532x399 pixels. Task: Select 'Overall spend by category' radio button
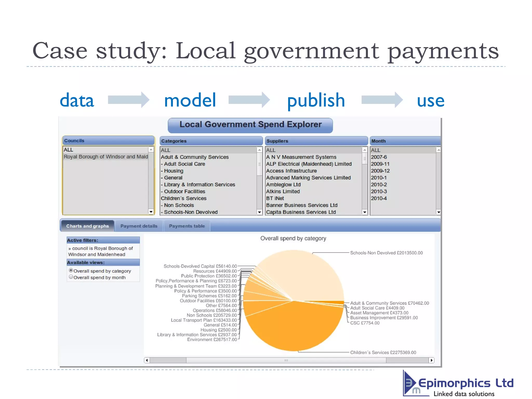pyautogui.click(x=71, y=270)
